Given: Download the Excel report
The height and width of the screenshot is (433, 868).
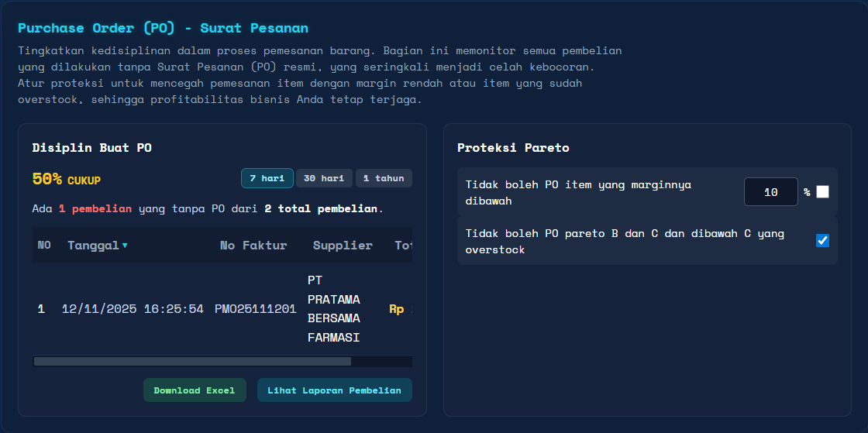Looking at the screenshot, I should coord(195,390).
